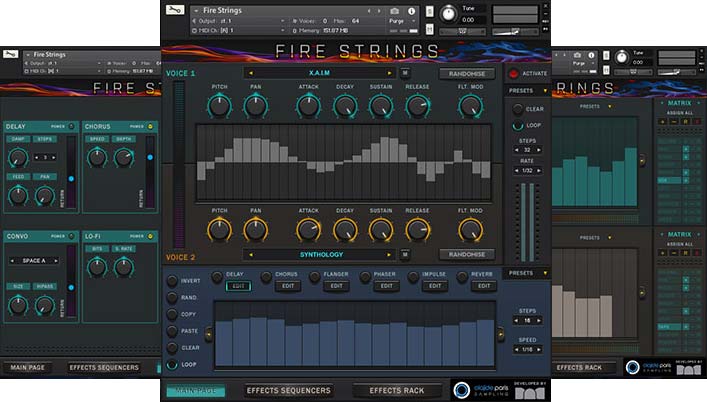The width and height of the screenshot is (707, 402).
Task: Adjust the Voice 2 Flt. Mod knob
Action: point(470,230)
